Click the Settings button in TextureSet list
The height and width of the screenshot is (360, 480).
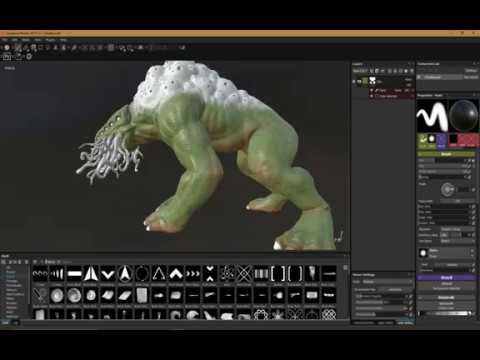(471, 70)
